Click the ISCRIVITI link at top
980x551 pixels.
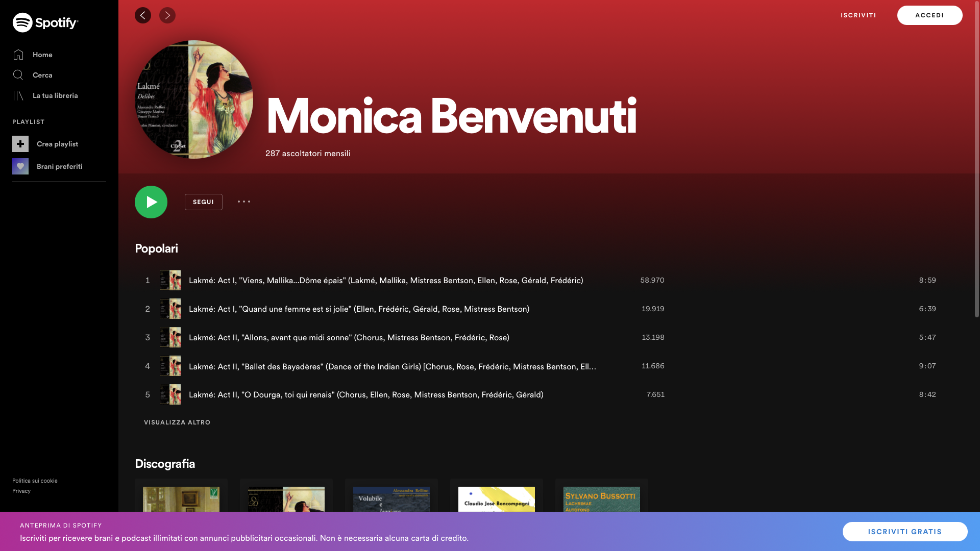(x=858, y=15)
